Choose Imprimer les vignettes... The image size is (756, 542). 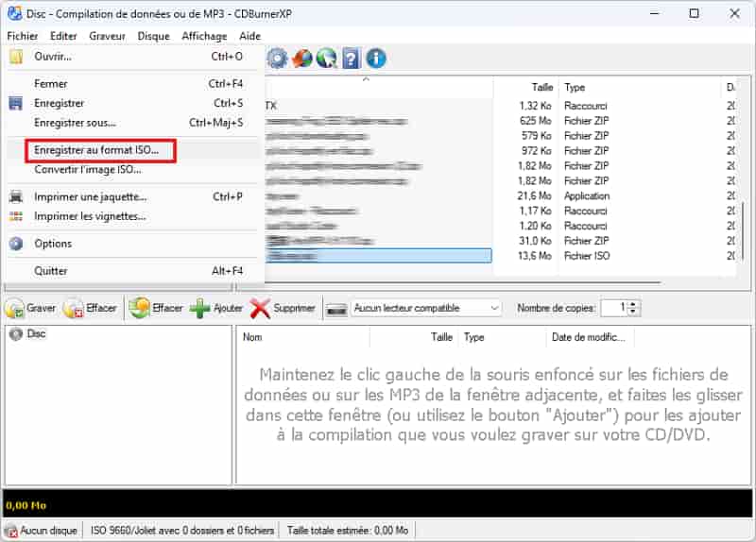point(132,216)
